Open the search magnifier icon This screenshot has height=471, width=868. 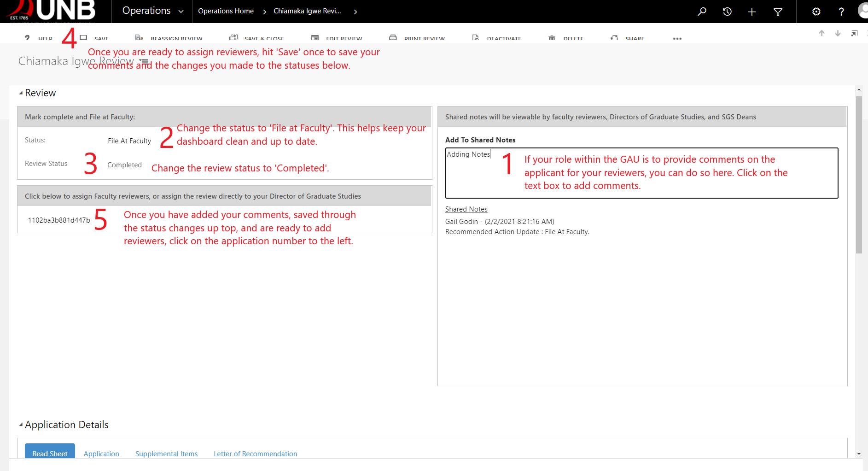(x=702, y=12)
